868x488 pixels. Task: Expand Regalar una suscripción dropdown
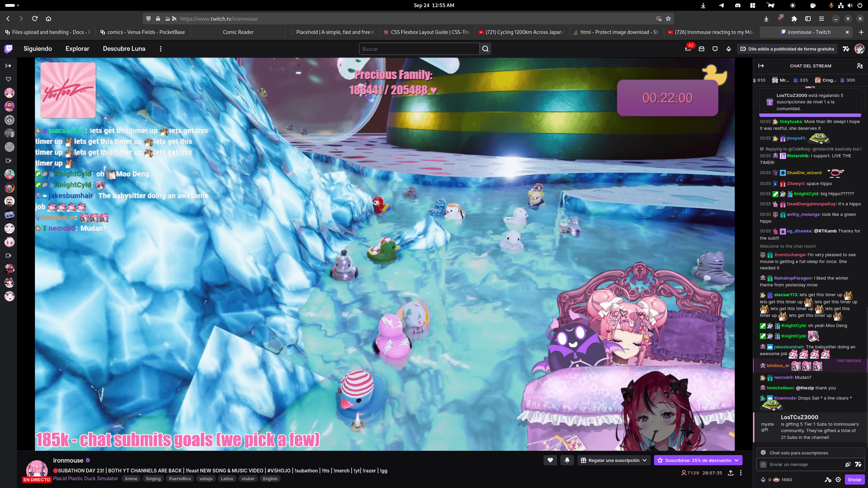pos(614,460)
